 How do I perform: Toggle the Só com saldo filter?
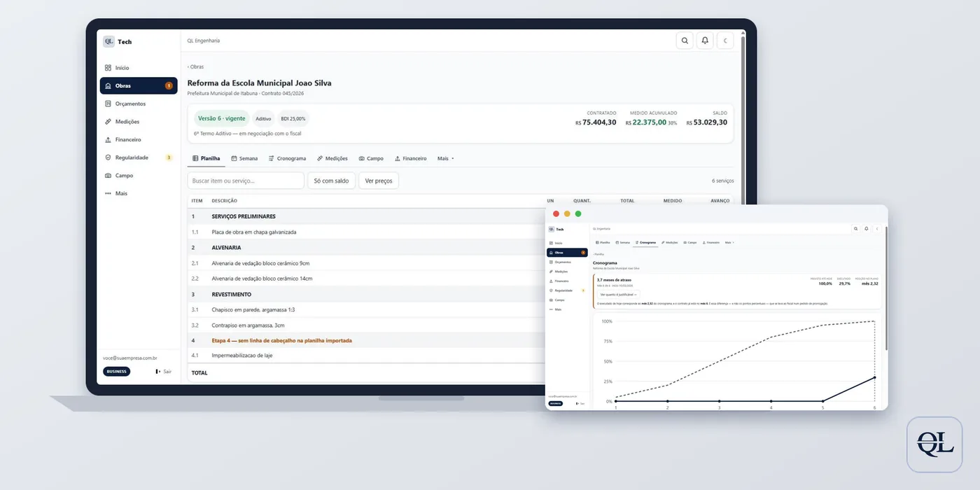[x=331, y=181]
